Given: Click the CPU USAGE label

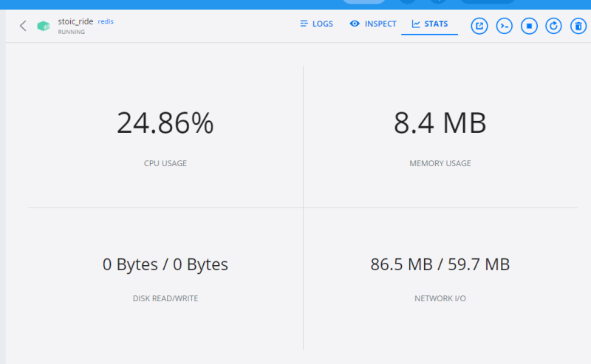Looking at the screenshot, I should point(165,163).
